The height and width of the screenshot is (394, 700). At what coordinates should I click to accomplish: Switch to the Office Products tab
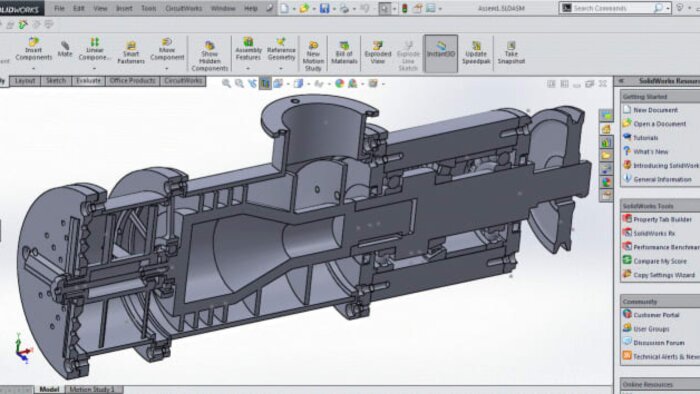133,81
